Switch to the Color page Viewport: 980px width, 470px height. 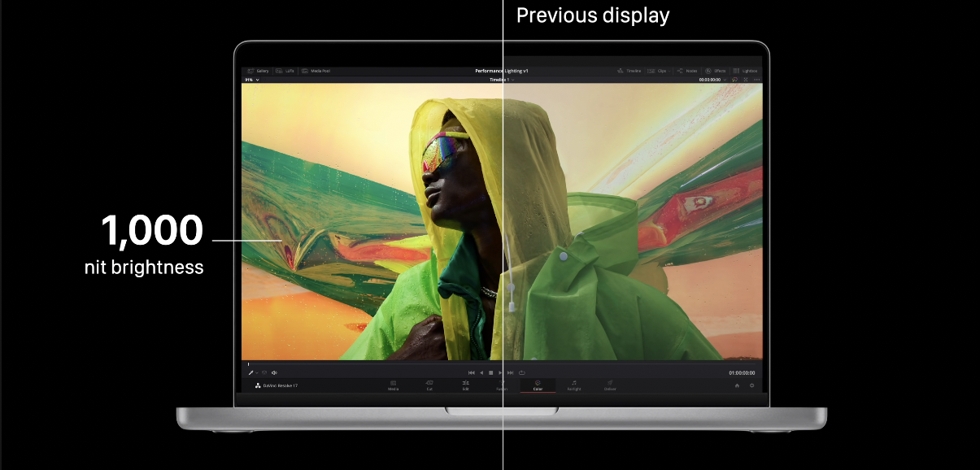[538, 385]
